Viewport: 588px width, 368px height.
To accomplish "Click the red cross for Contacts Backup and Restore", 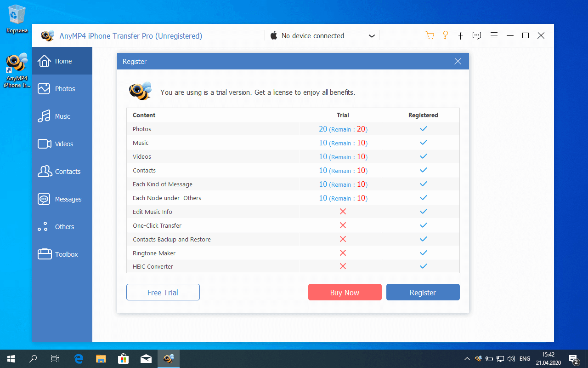I will (x=343, y=239).
